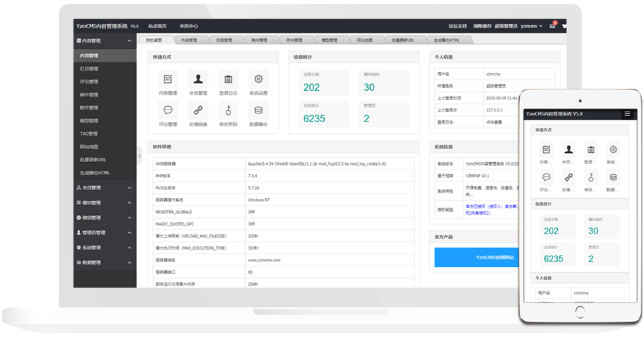Click the sidebar collapse handle arrow
Viewport: 644px width, 339px height.
140,155
